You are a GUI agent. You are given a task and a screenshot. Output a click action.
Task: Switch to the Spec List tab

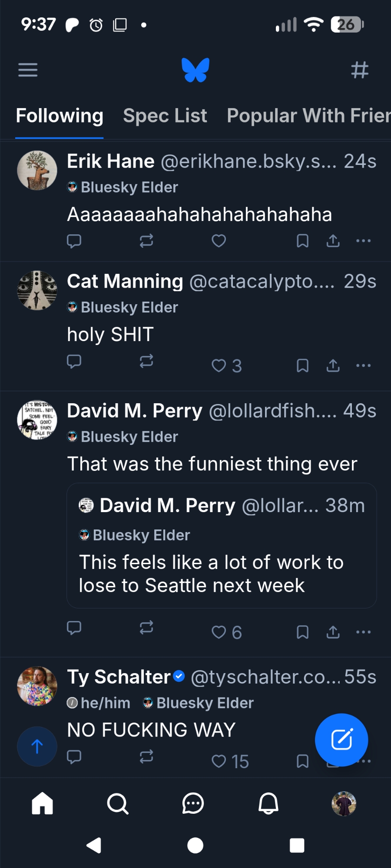165,116
